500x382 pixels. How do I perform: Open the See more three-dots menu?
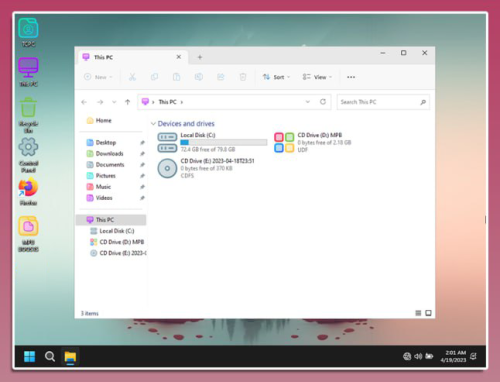(x=351, y=77)
